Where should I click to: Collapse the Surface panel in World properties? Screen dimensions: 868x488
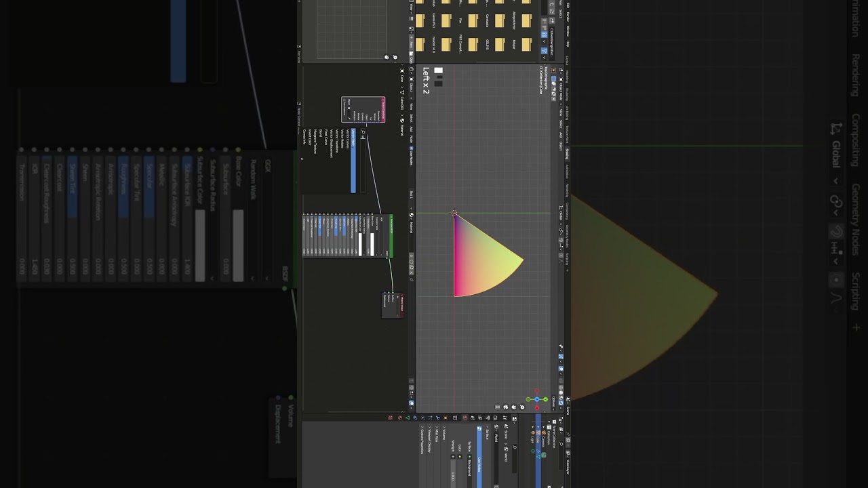[x=488, y=434]
